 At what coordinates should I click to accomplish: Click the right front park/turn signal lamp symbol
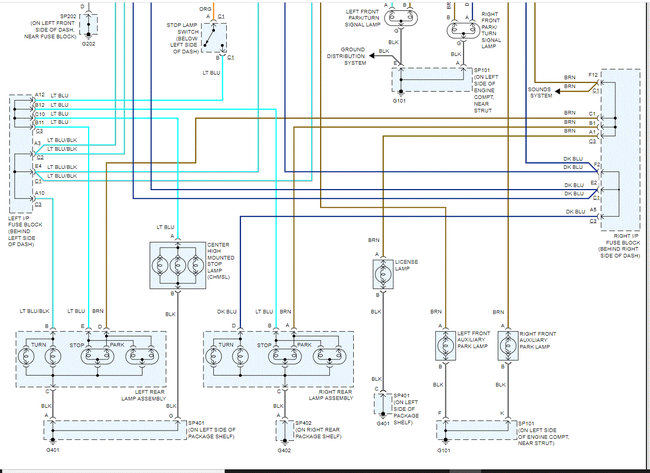[463, 30]
